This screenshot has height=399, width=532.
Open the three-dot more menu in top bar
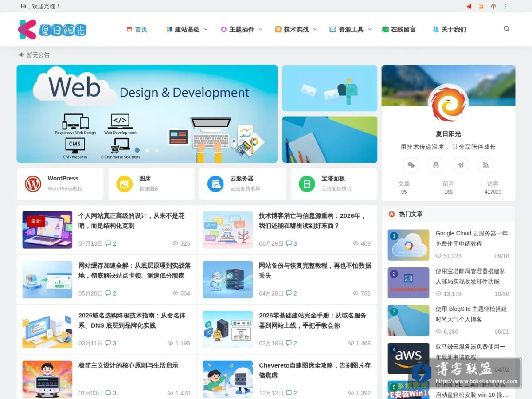click(x=505, y=7)
